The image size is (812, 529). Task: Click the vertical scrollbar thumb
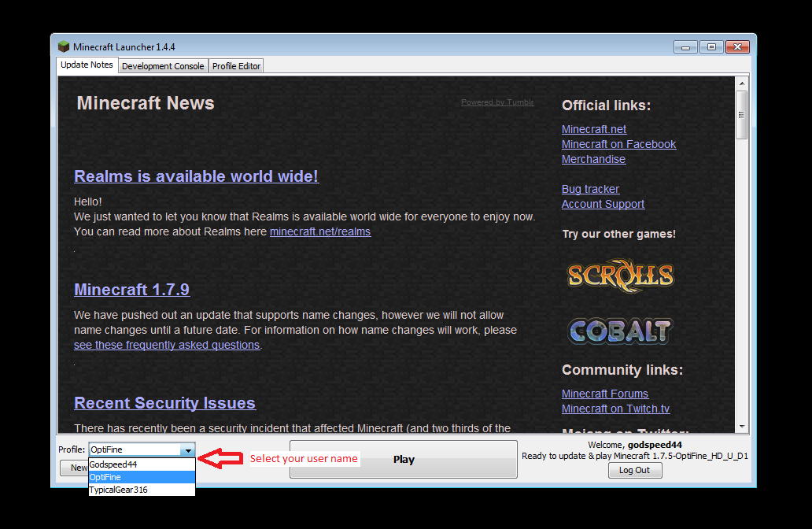[x=741, y=115]
